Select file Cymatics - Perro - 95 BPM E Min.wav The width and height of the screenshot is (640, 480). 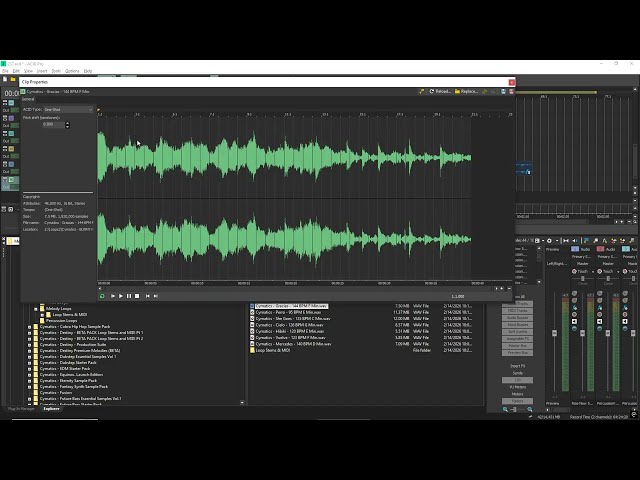[x=288, y=312]
